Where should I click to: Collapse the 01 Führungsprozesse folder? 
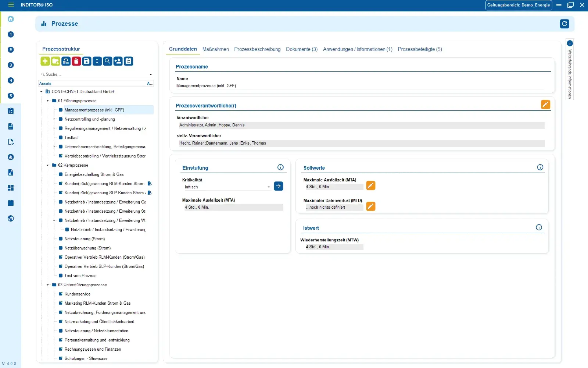tap(47, 100)
